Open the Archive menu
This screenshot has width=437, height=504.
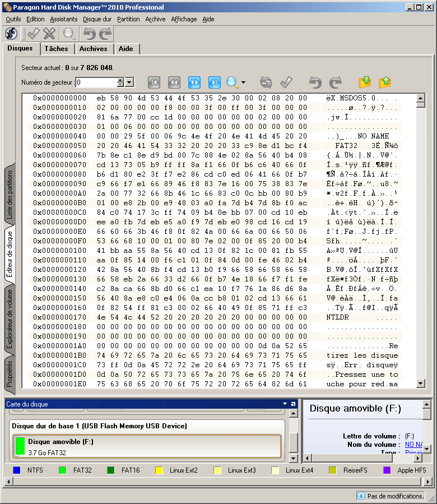tap(155, 19)
